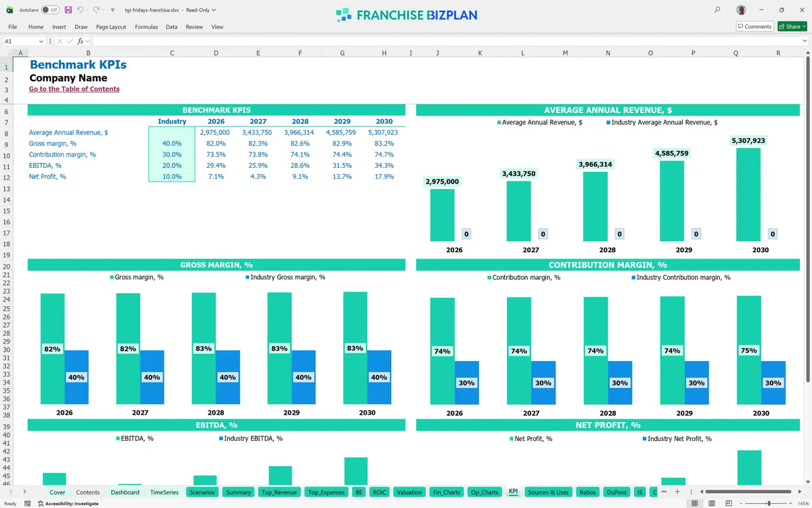Click the Industry Gross margin cell 40.0%
812x508 pixels.
[172, 144]
